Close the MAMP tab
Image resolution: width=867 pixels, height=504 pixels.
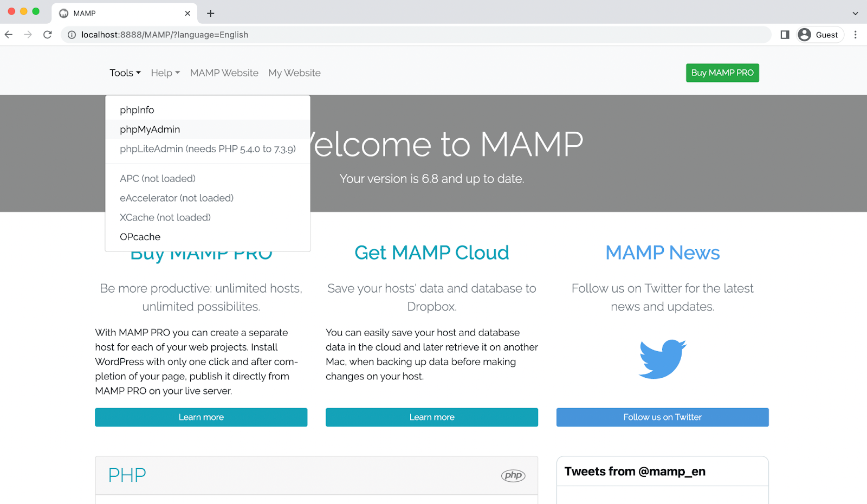click(187, 13)
